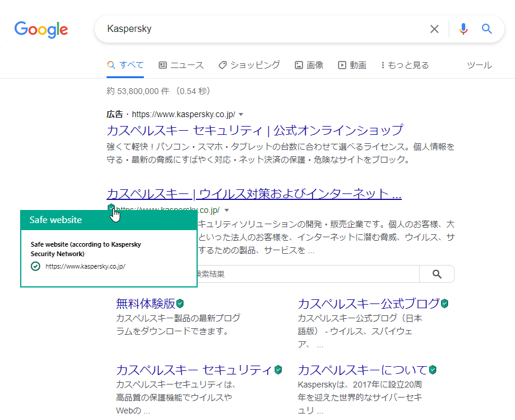Expand the ad URL dropdown arrow
This screenshot has width=515, height=420.
click(241, 115)
